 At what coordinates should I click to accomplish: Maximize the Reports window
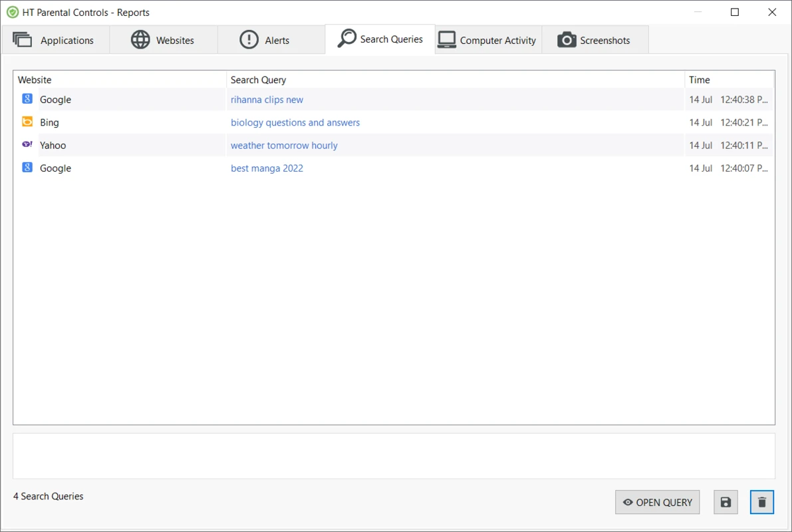[735, 12]
